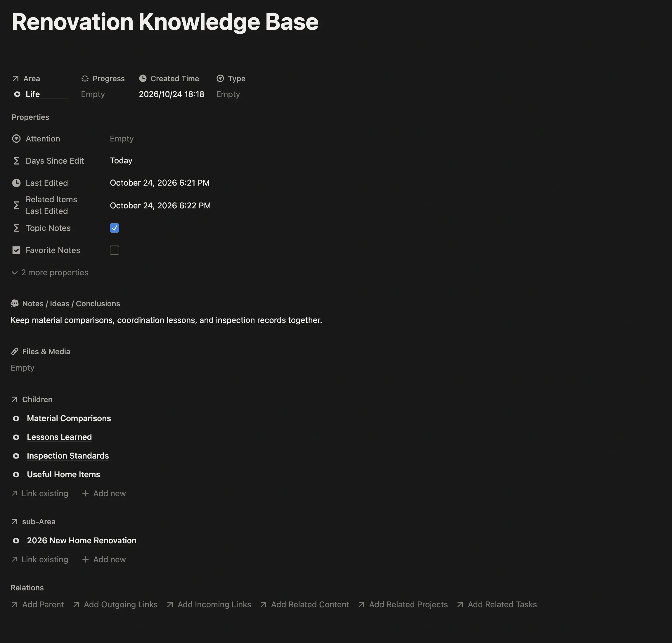Open the Material Comparisons child page
This screenshot has height=643, width=672.
[x=69, y=419]
